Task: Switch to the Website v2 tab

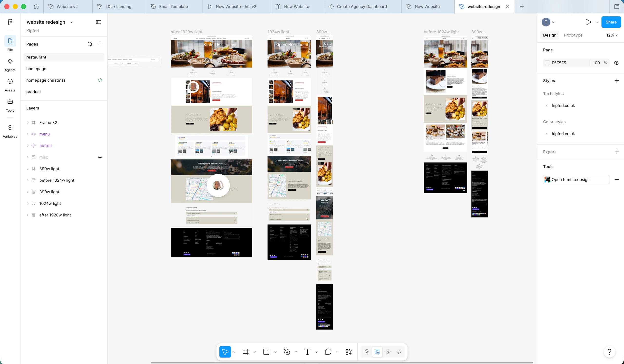Action: pyautogui.click(x=68, y=7)
